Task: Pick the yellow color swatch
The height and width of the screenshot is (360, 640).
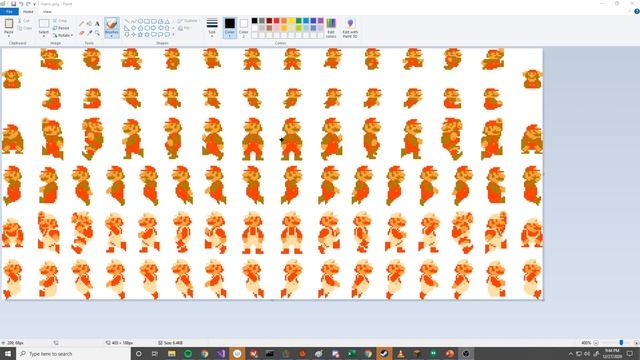Action: click(x=291, y=20)
